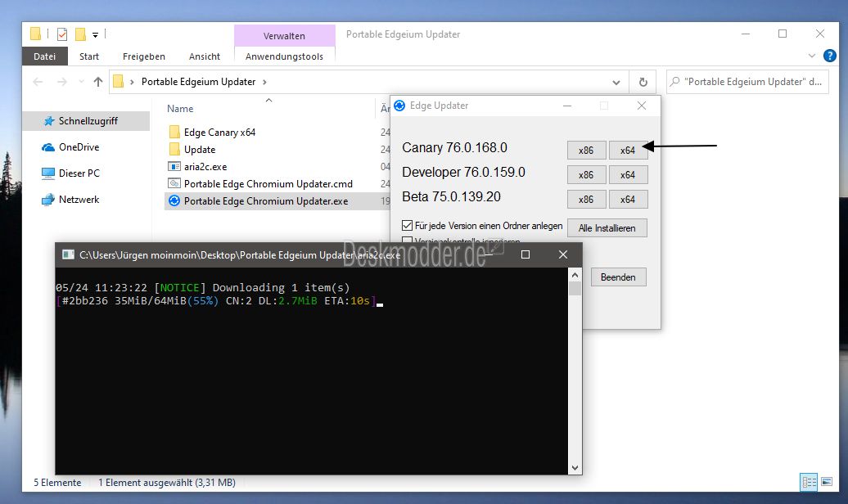Switch to large icons view in status bar

pyautogui.click(x=827, y=482)
